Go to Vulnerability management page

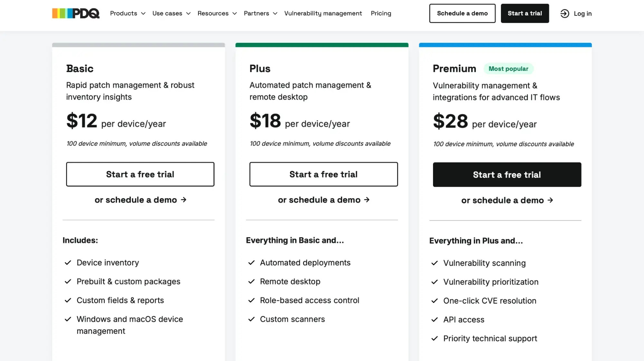coord(323,13)
